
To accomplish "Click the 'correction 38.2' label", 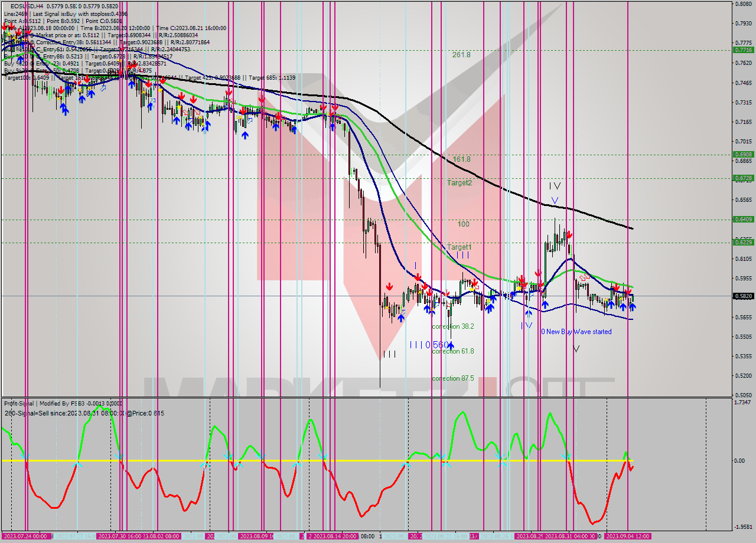I will coord(452,326).
